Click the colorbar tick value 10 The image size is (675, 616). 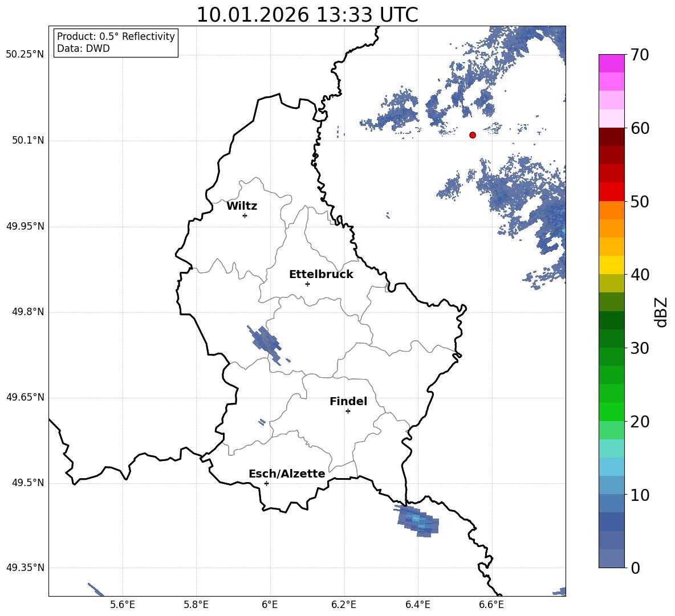click(640, 495)
